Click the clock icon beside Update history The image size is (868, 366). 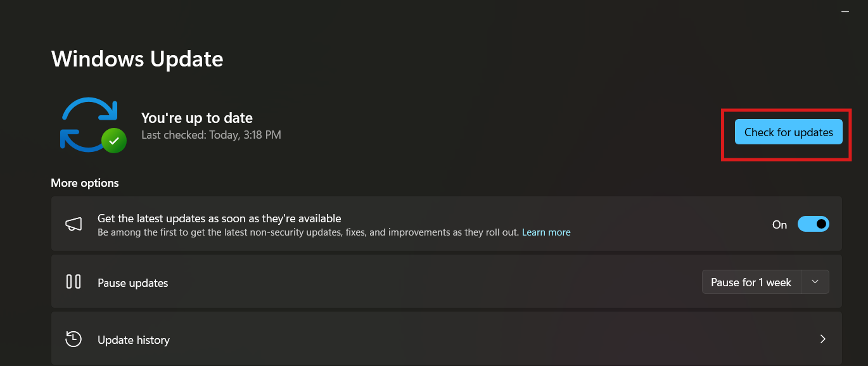click(x=73, y=339)
